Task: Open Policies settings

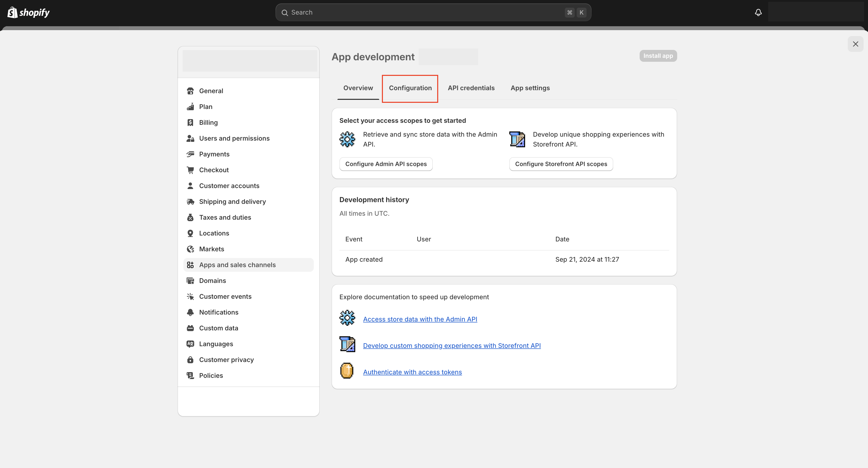Action: pos(248,376)
